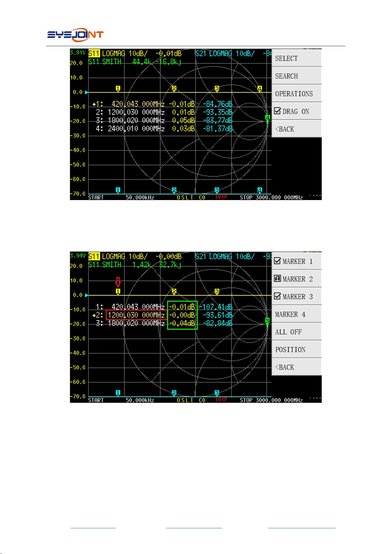Select yellow marker 1 in the upper screenshot

118,88
